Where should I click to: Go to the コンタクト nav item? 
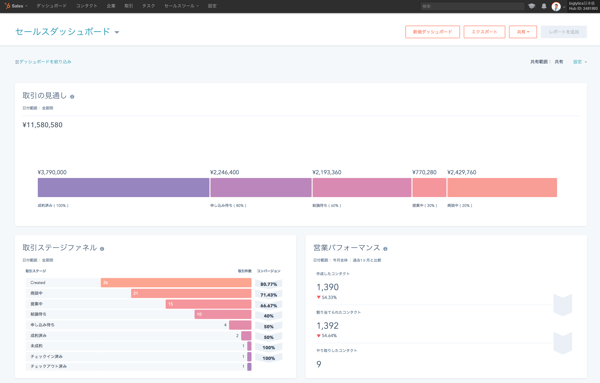(86, 6)
